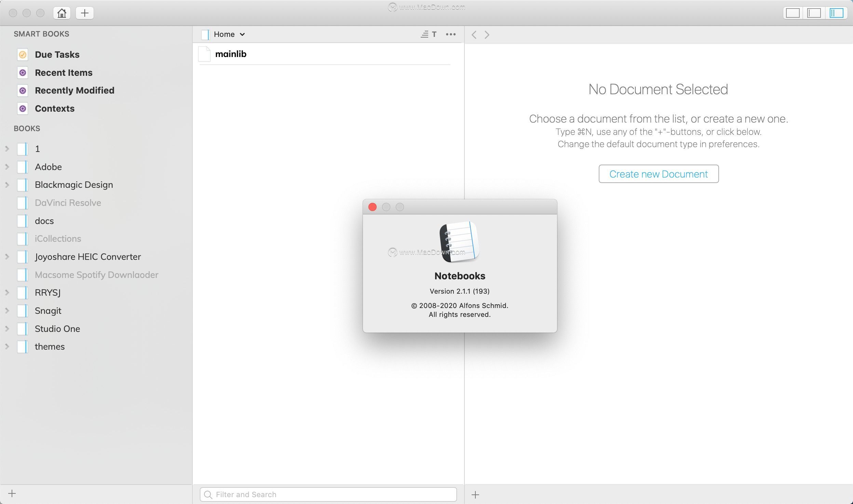Select the Joyoshare HEIC Converter book
The image size is (853, 504).
pyautogui.click(x=88, y=257)
